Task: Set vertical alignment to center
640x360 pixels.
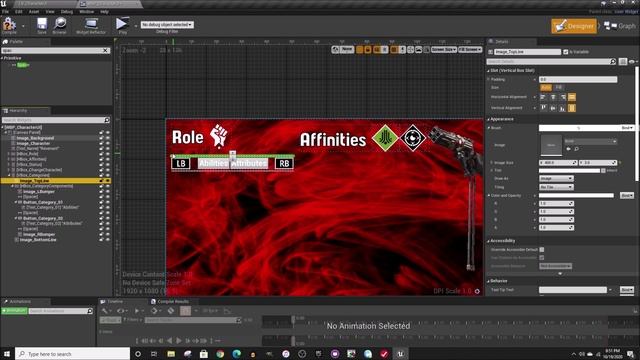Action: [553, 108]
